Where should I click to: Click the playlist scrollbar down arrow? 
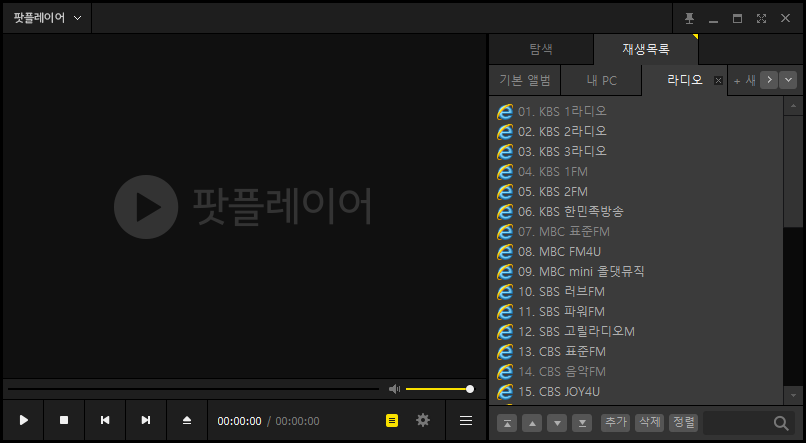[x=793, y=395]
